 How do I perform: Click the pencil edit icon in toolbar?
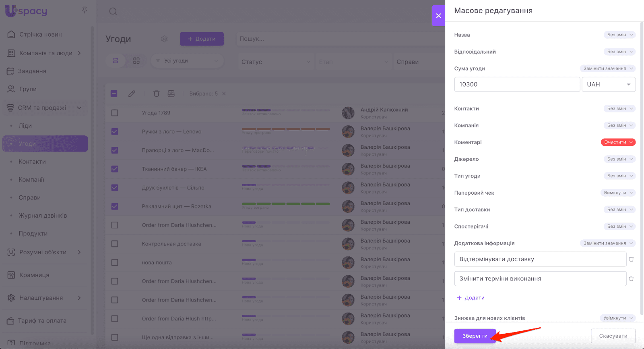tap(132, 93)
